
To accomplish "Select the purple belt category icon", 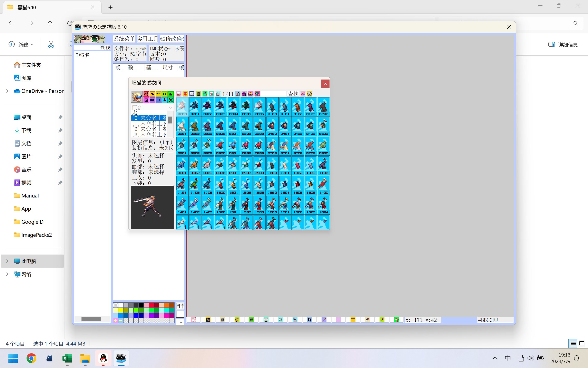I will pos(153,100).
